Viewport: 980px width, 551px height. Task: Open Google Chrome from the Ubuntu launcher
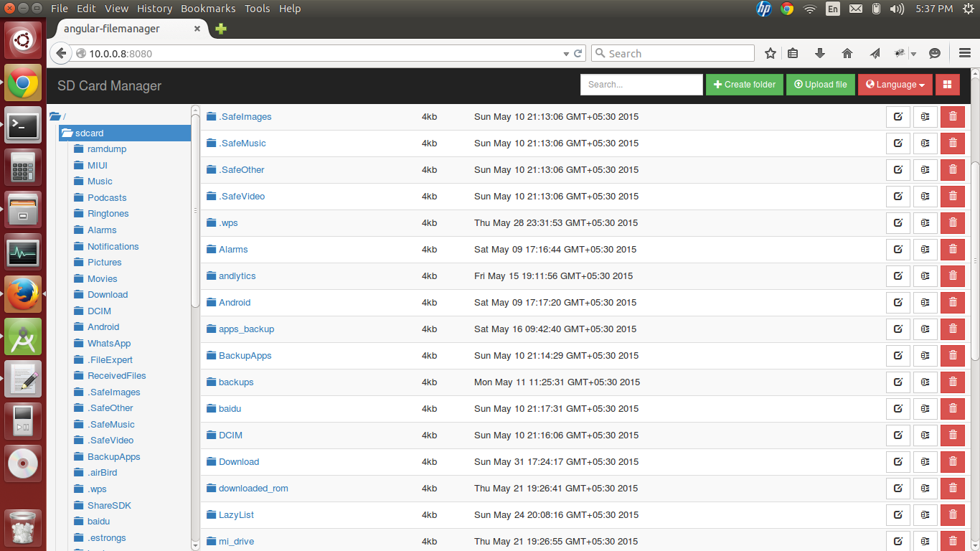tap(24, 84)
